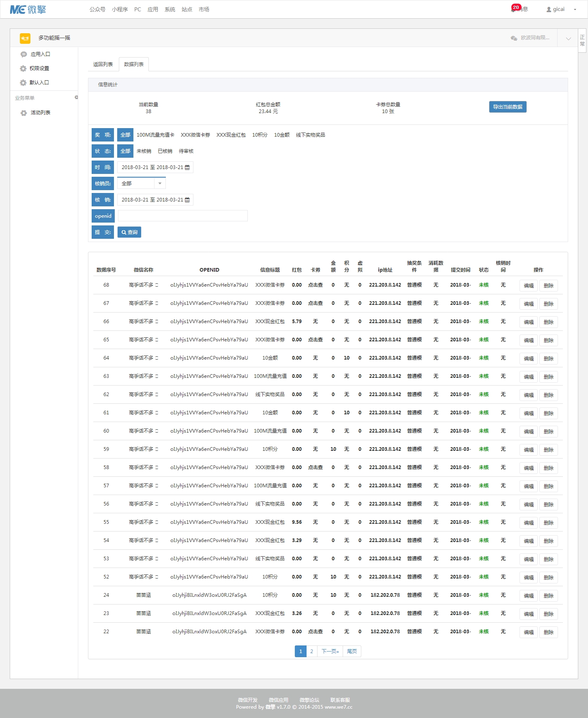Select 全部 in the 状态 filter
Screen dimensions: 588x718
(x=125, y=151)
